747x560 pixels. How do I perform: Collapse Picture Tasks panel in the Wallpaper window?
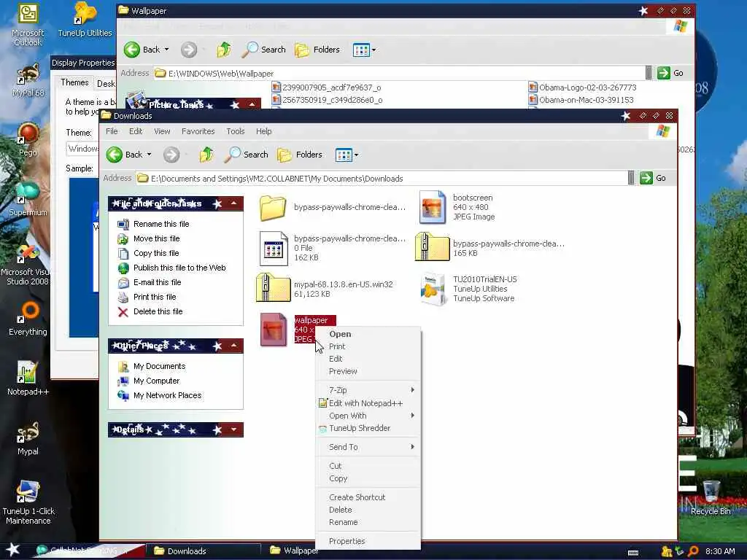[x=252, y=104]
